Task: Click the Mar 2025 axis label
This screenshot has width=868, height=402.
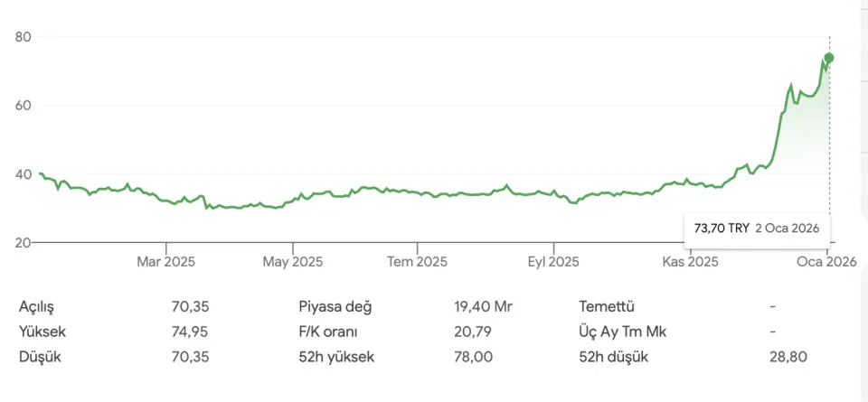Action: point(166,262)
